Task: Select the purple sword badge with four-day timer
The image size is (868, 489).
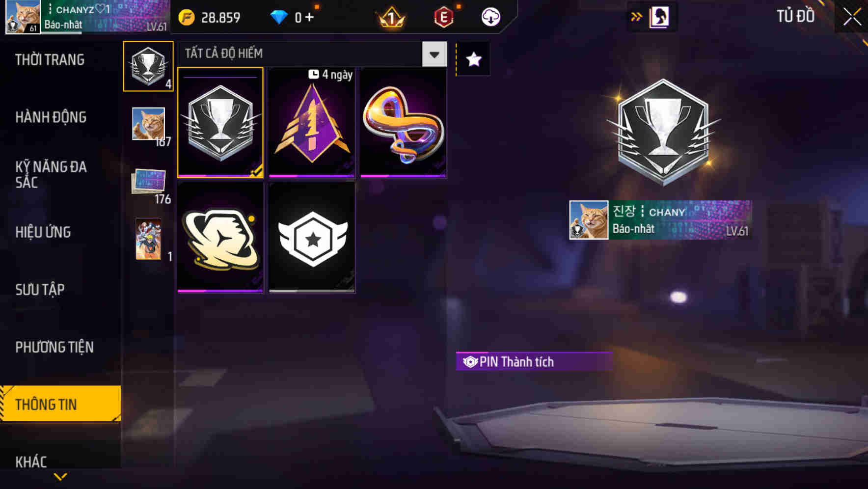Action: coord(312,123)
